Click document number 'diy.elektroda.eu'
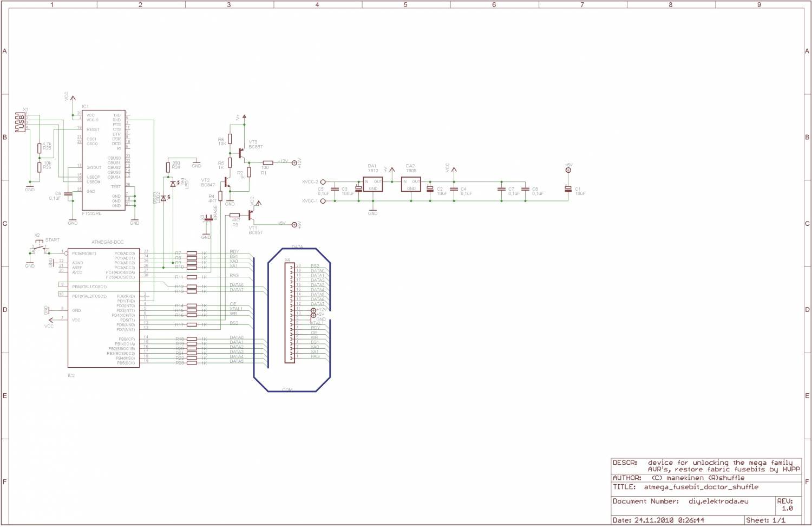 tap(718, 501)
